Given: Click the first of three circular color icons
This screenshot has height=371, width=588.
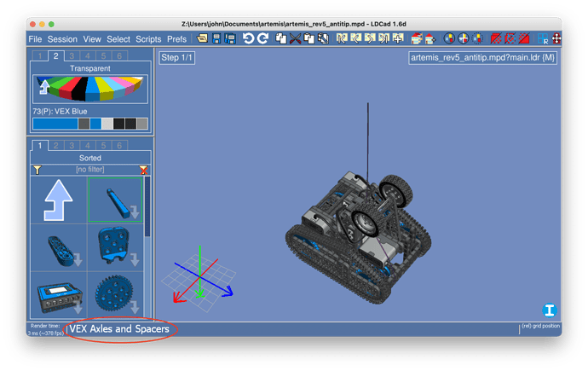Looking at the screenshot, I should 449,38.
